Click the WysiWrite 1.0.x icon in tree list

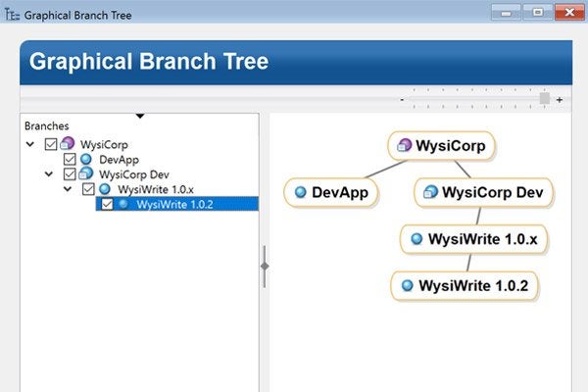coord(105,189)
